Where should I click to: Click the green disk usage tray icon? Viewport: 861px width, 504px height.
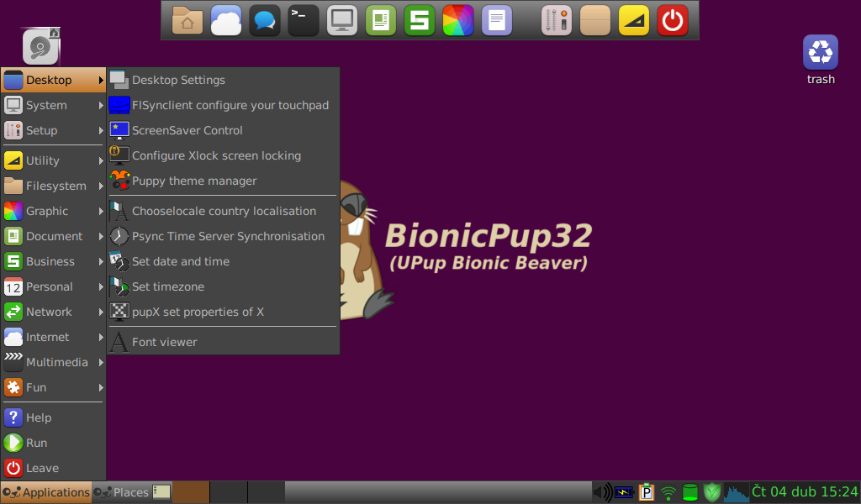click(x=689, y=492)
